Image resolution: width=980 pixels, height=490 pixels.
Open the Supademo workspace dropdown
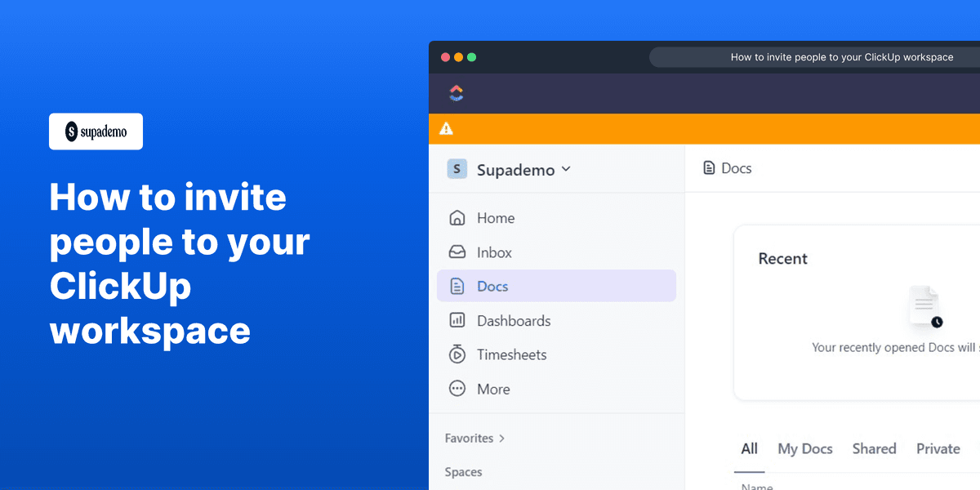564,170
